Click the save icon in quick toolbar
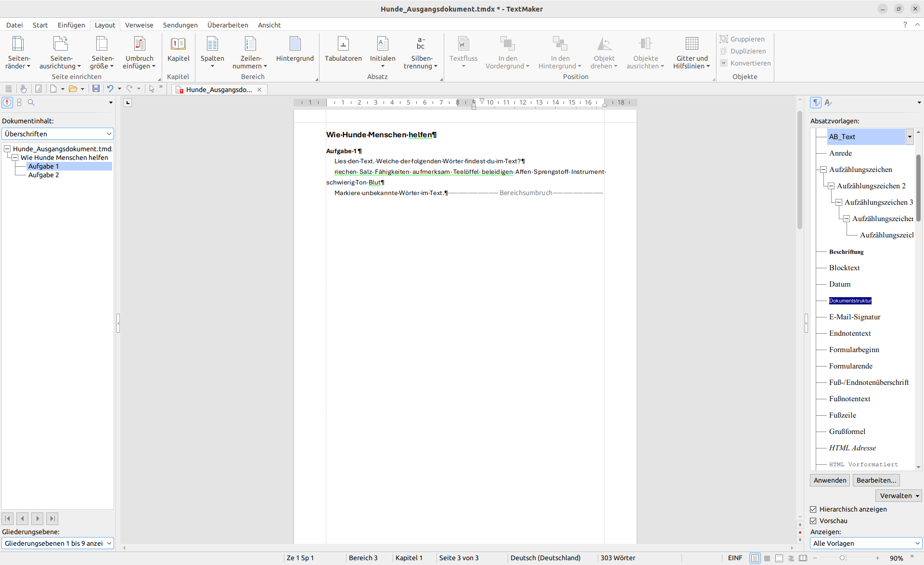This screenshot has height=565, width=924. [96, 89]
